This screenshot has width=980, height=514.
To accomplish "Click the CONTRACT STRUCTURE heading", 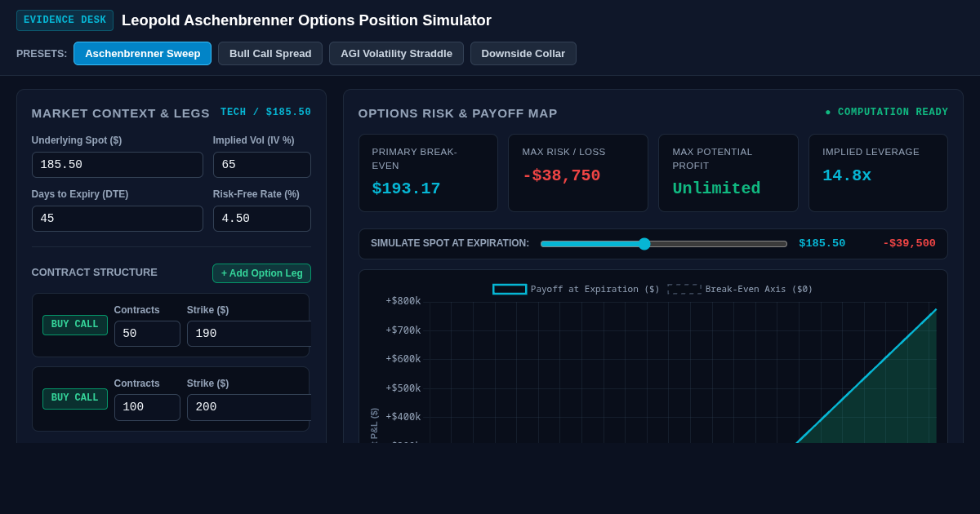I will [x=95, y=273].
